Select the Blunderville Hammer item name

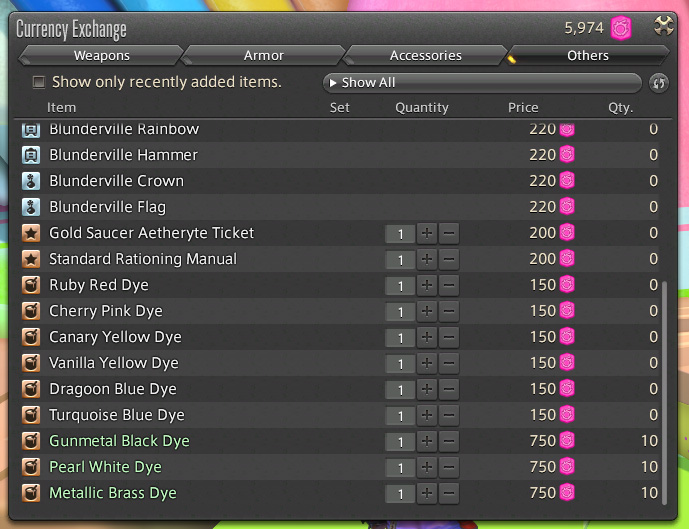tap(123, 155)
